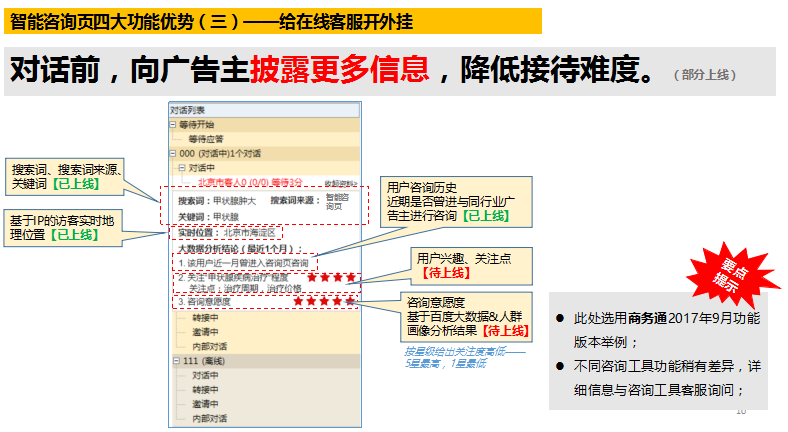
Task: Click the 大数据分析结论(最近1个月) heading
Action: (x=240, y=248)
